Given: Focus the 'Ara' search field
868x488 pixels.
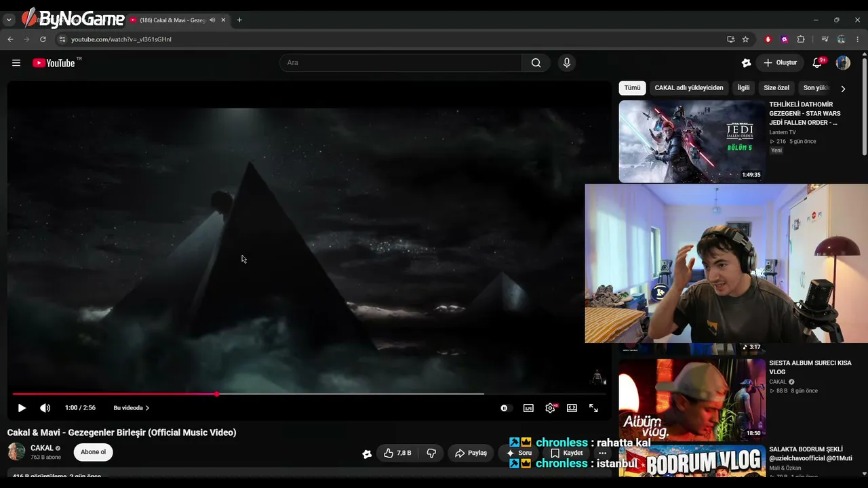Looking at the screenshot, I should point(400,63).
